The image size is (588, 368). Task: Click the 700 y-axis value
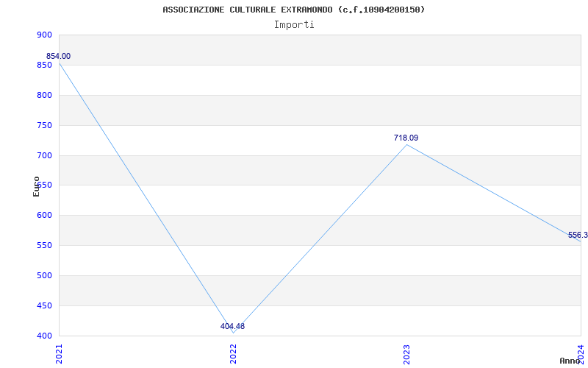click(x=44, y=155)
